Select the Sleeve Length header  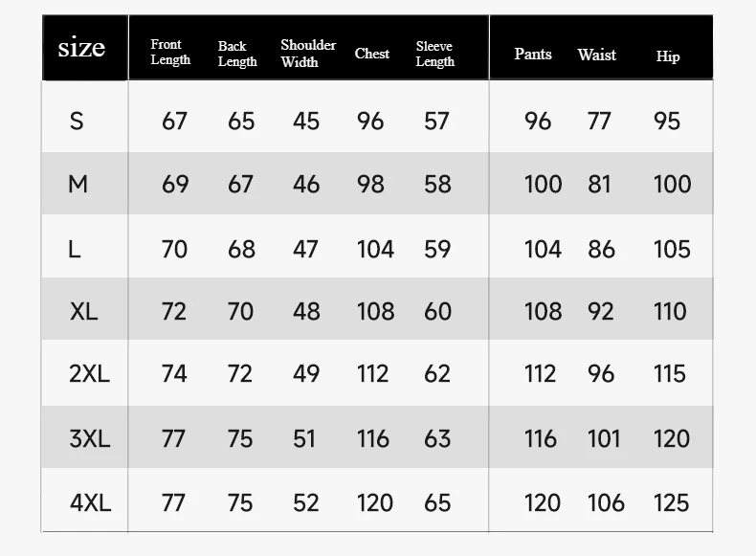pos(434,54)
